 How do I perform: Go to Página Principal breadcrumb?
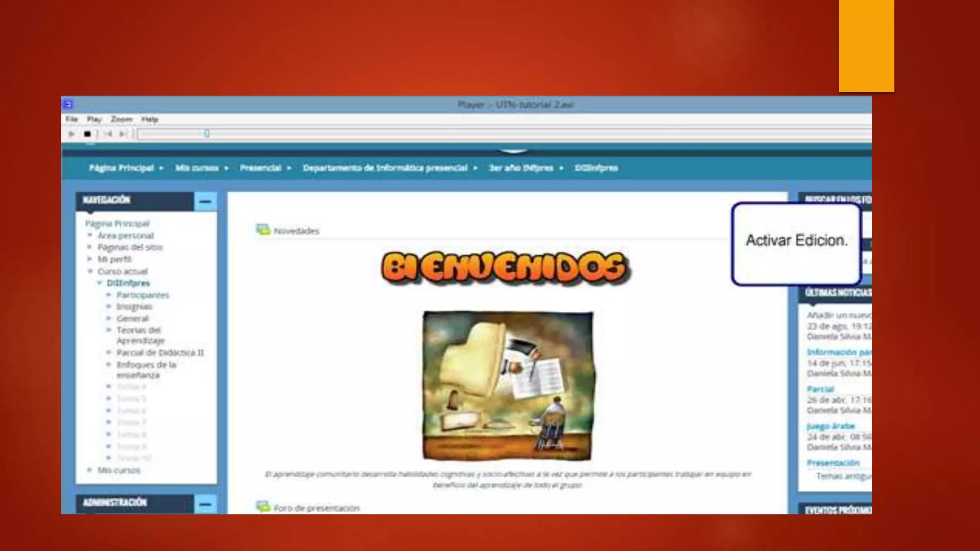[x=121, y=168]
